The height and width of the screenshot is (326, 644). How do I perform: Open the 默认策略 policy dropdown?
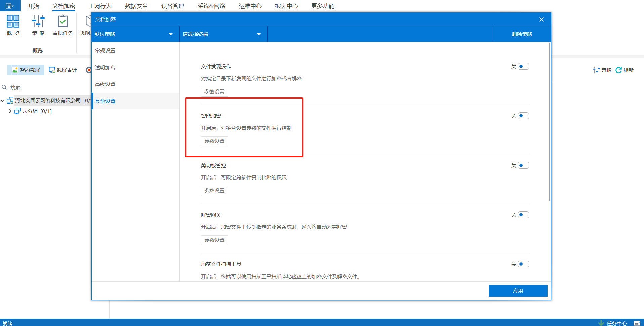(134, 34)
